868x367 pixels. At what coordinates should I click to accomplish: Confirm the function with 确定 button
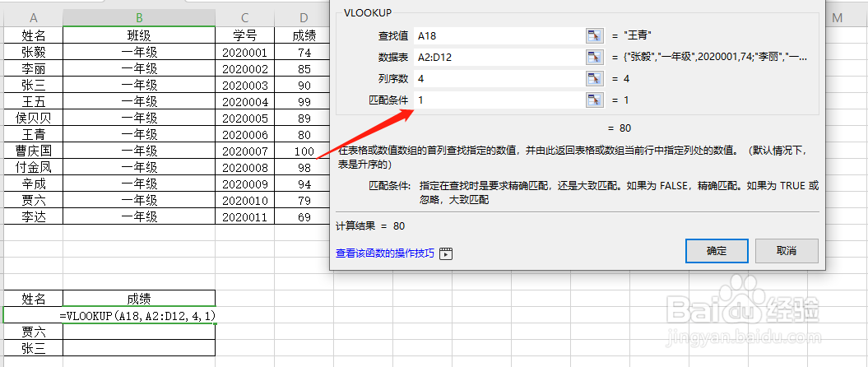pos(717,251)
